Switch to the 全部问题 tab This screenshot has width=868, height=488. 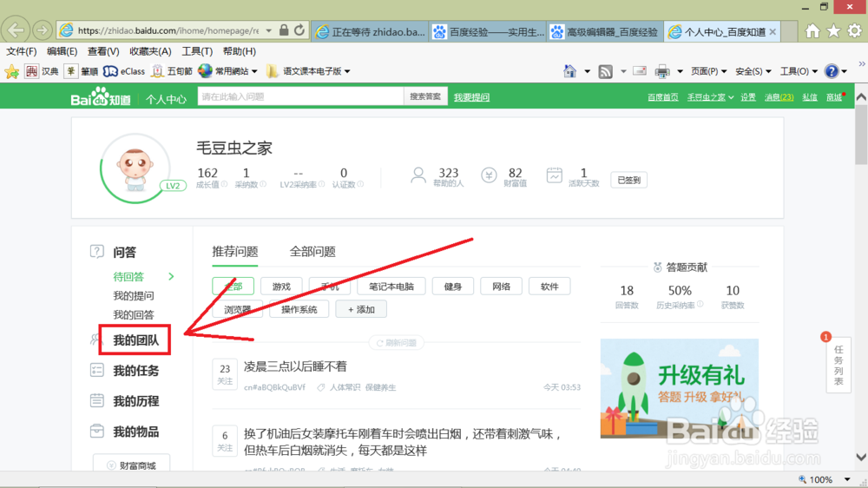[312, 252]
